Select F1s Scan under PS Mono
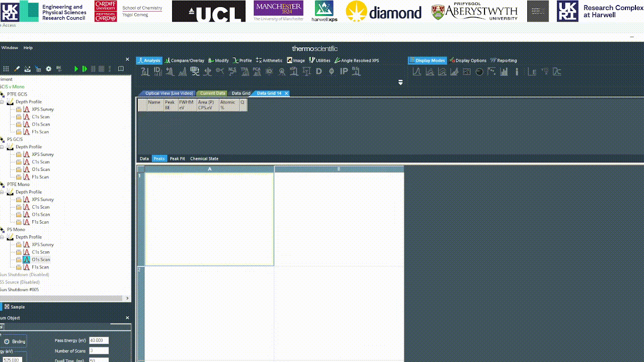Viewport: 644px width, 362px height. (x=41, y=267)
